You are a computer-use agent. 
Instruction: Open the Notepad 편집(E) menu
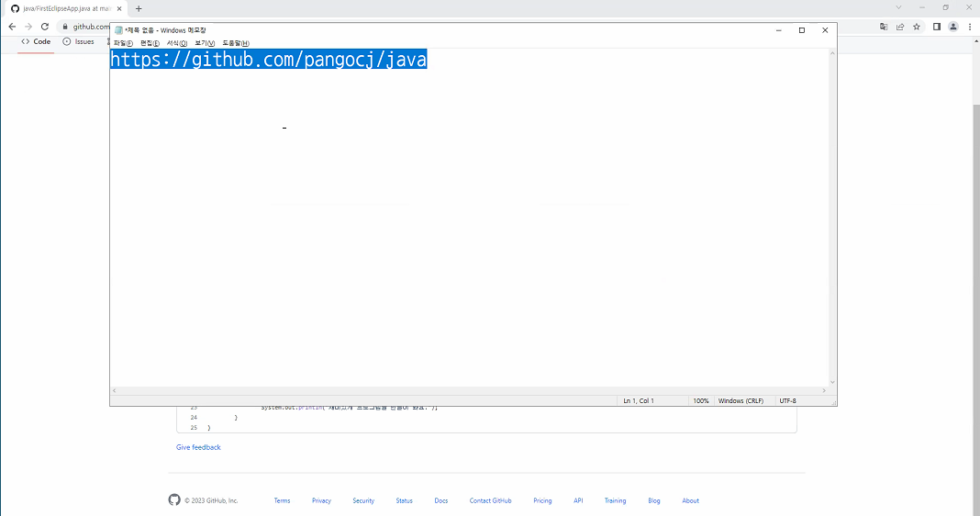pos(150,43)
